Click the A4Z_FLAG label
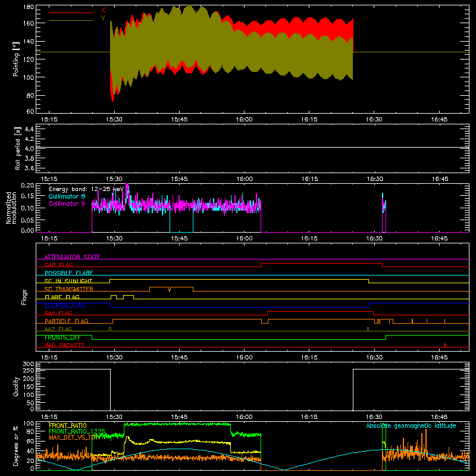The image size is (476, 476). (x=58, y=329)
